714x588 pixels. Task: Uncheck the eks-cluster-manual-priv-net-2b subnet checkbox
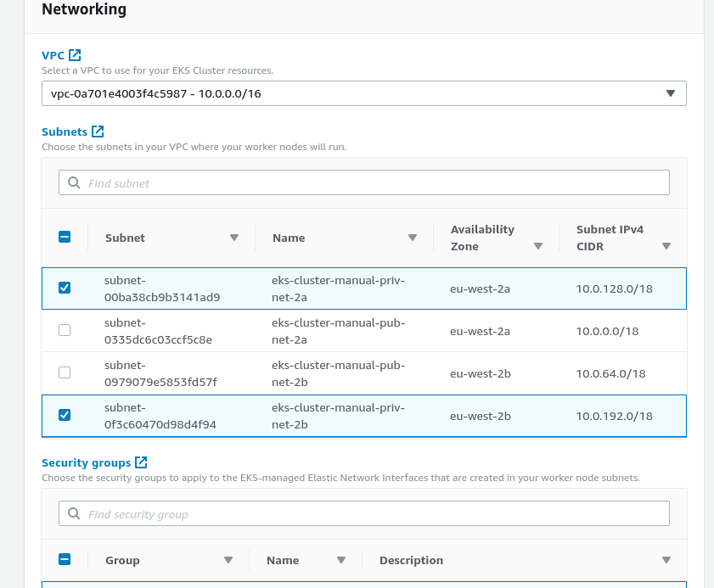tap(65, 415)
